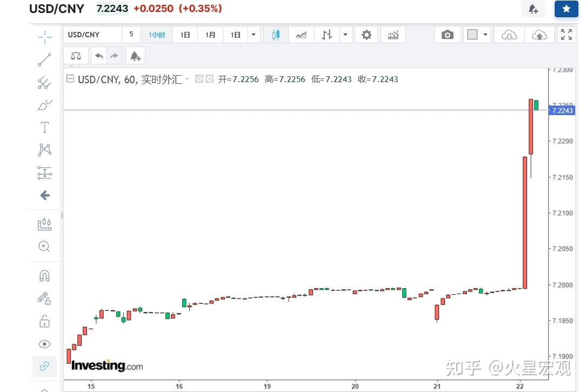Toggle hide all drawings with eye icon
This screenshot has width=586, height=392.
coord(44,344)
